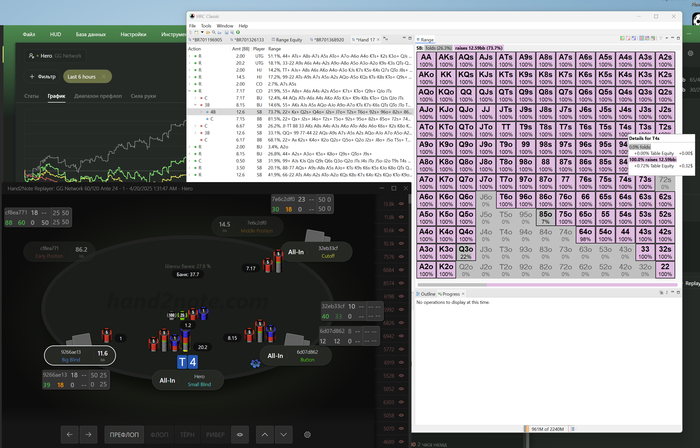Toggle eye icon beside 5528 stack row
Viewport: 700px width, 448px height.
coord(401,376)
